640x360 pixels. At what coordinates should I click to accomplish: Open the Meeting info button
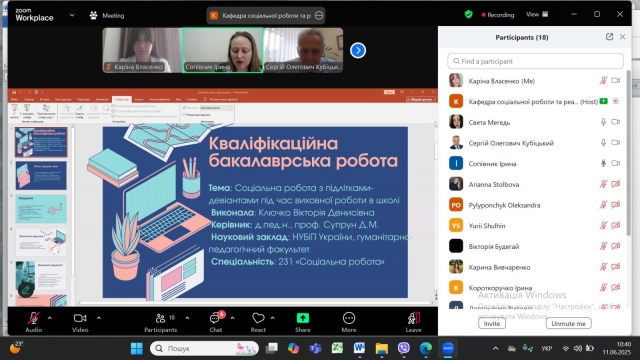[107, 16]
